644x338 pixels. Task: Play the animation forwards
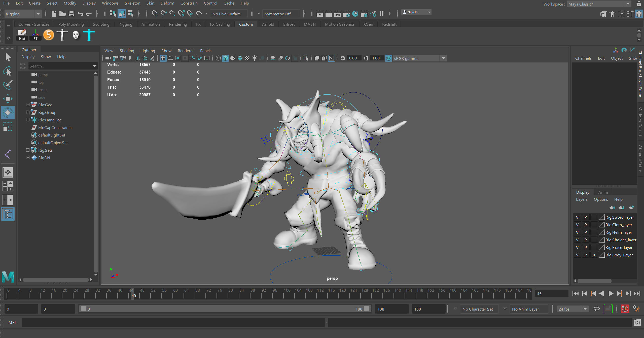click(611, 293)
